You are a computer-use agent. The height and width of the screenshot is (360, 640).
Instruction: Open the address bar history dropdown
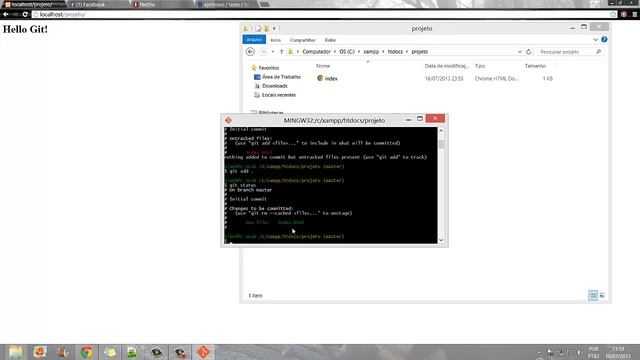(x=520, y=52)
